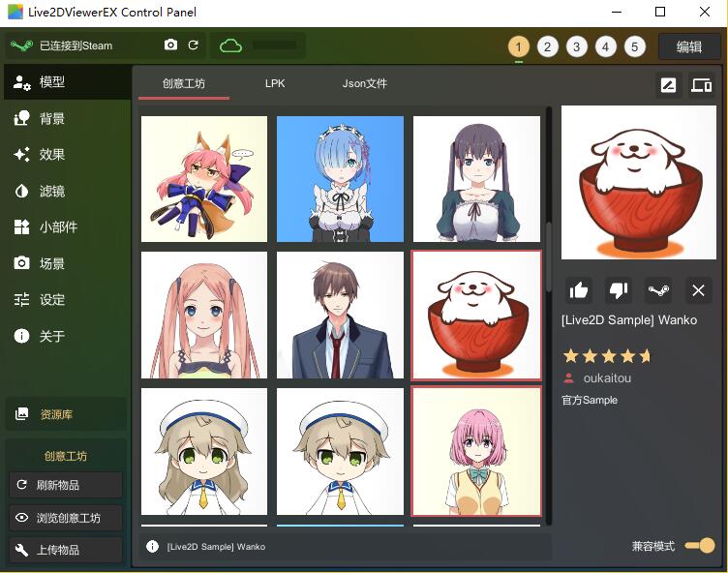Select model slot 2
This screenshot has height=573, width=728.
(x=548, y=46)
